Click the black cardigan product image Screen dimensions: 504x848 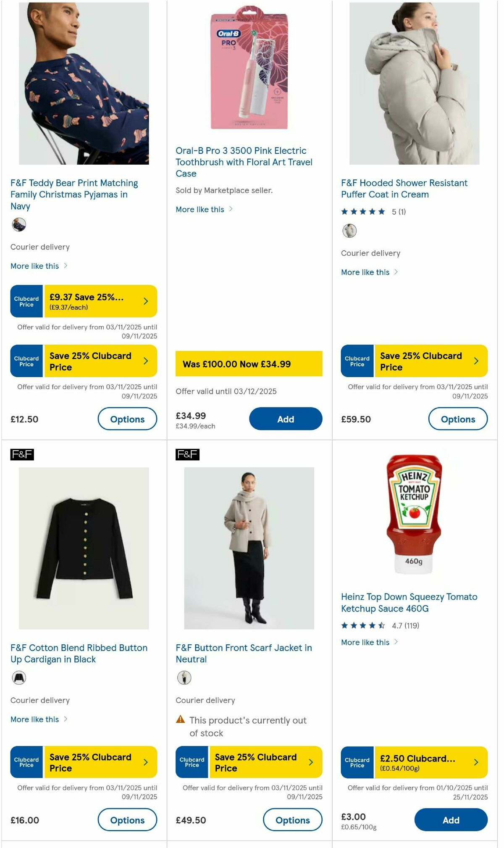coord(84,546)
